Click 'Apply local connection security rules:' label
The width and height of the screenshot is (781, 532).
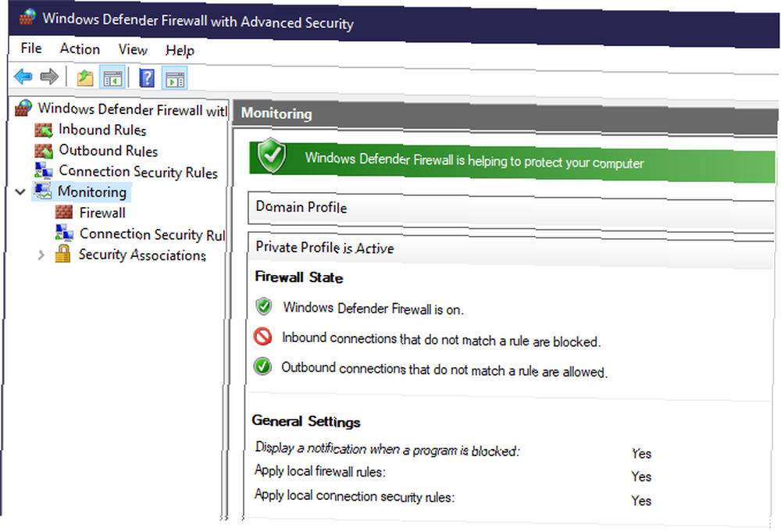tap(354, 496)
